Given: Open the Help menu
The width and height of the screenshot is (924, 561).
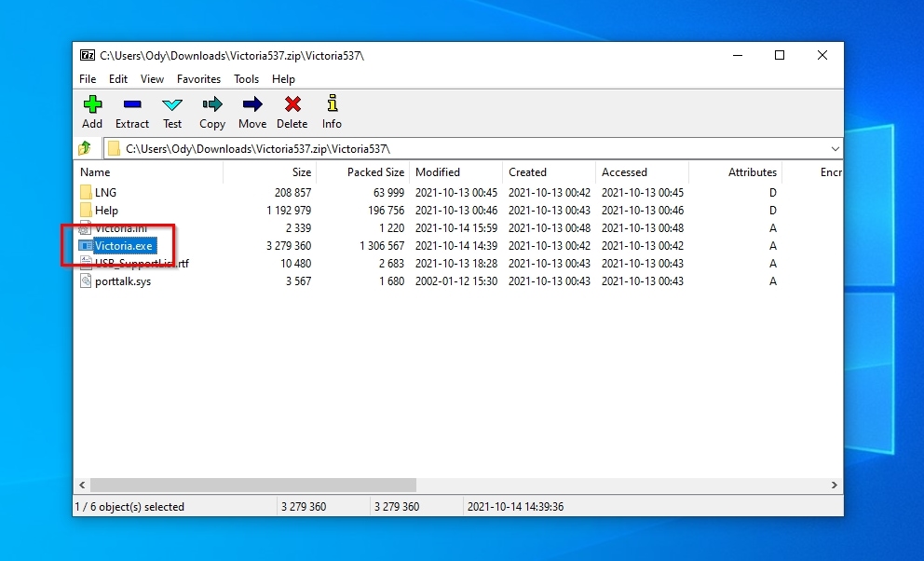Looking at the screenshot, I should point(283,79).
